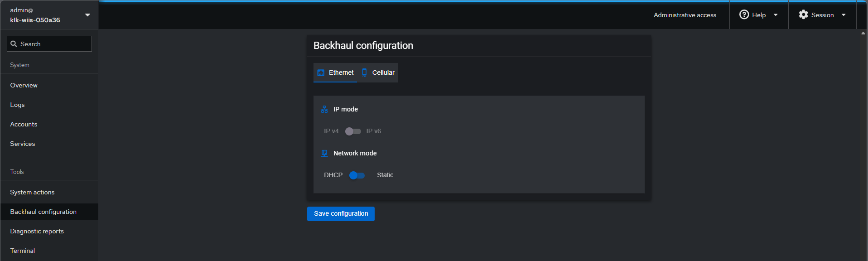
Task: Click the klk-wiis-050a36 hostname text
Action: pyautogui.click(x=35, y=20)
